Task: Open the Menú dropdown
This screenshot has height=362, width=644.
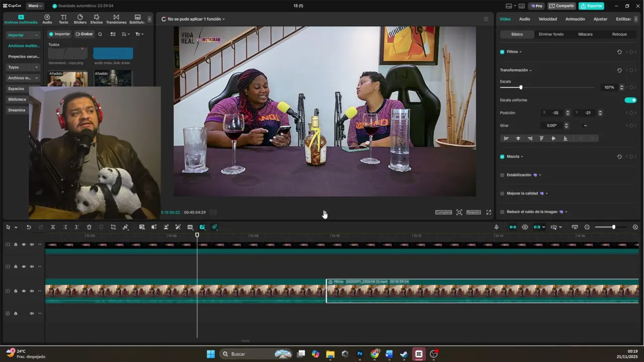Action: coord(35,6)
